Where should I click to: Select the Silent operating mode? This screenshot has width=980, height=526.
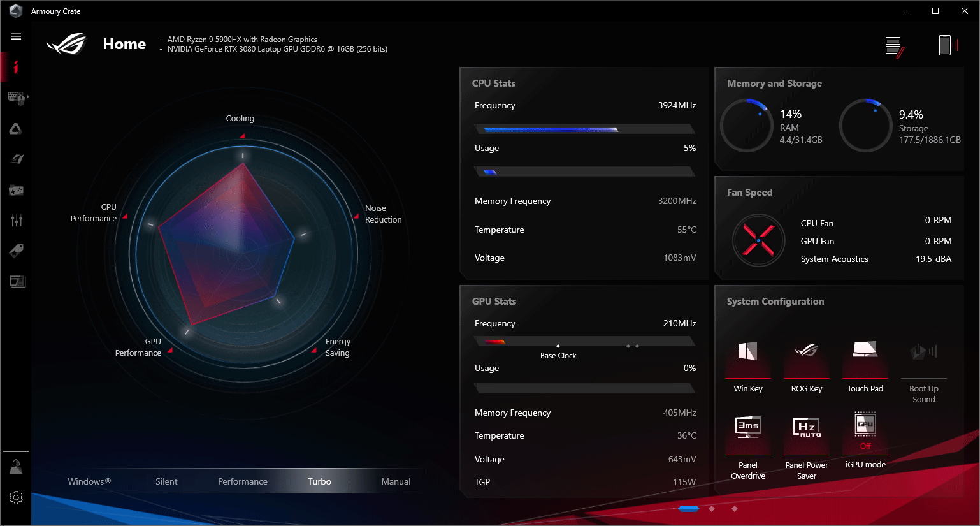click(x=166, y=481)
